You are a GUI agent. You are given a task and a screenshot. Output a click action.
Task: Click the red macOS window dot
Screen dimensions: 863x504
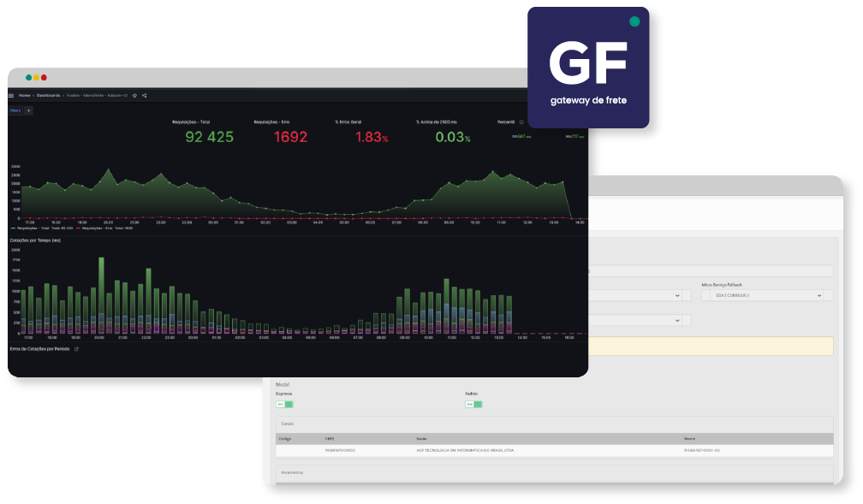pyautogui.click(x=44, y=78)
